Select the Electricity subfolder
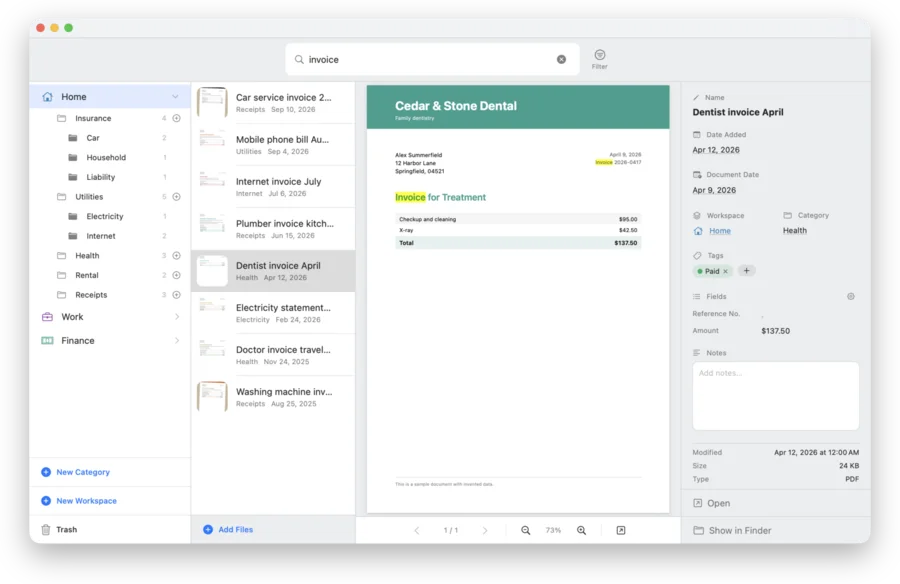This screenshot has width=900, height=584. (x=110, y=216)
